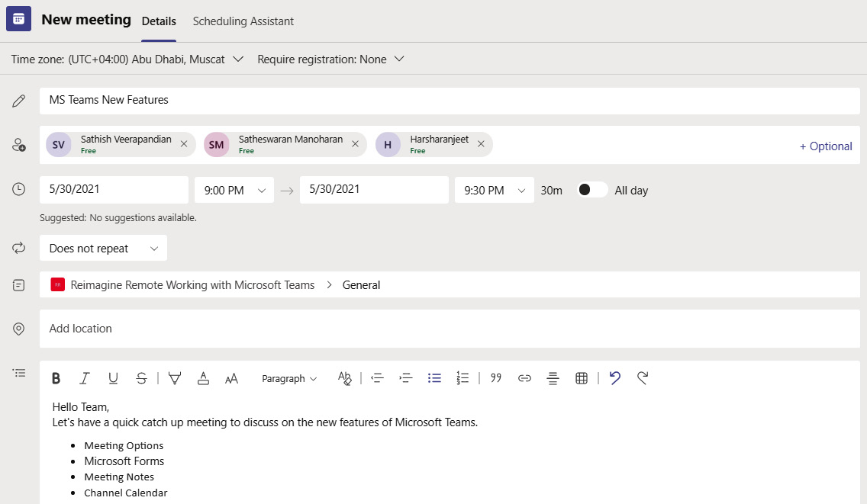Open the font size tool
The width and height of the screenshot is (867, 504).
click(232, 378)
